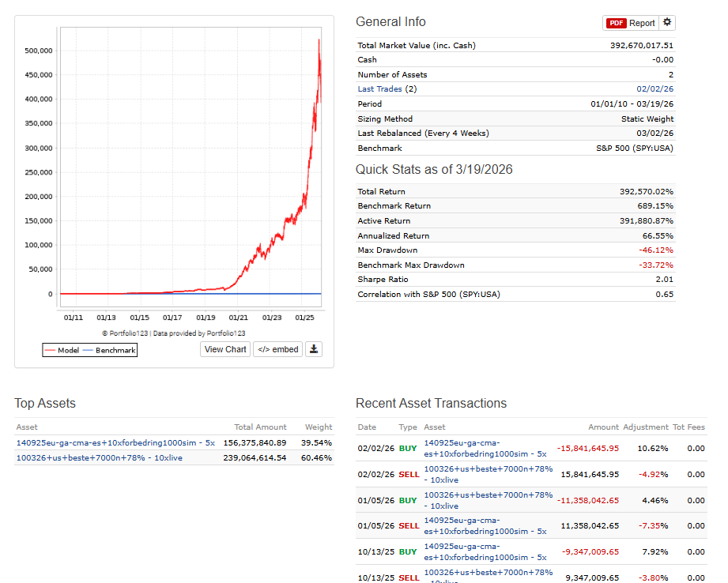
Task: Open the asset sold on 02/02/26
Action: (x=488, y=474)
